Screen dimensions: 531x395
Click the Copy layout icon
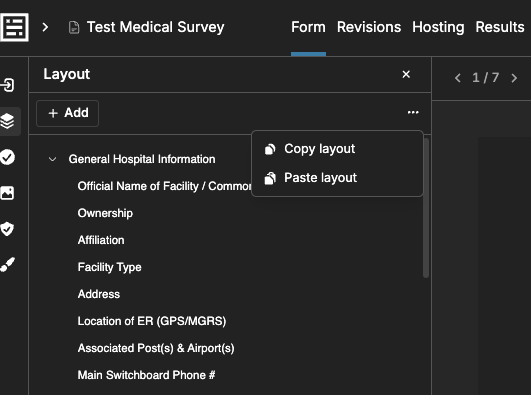click(x=270, y=149)
